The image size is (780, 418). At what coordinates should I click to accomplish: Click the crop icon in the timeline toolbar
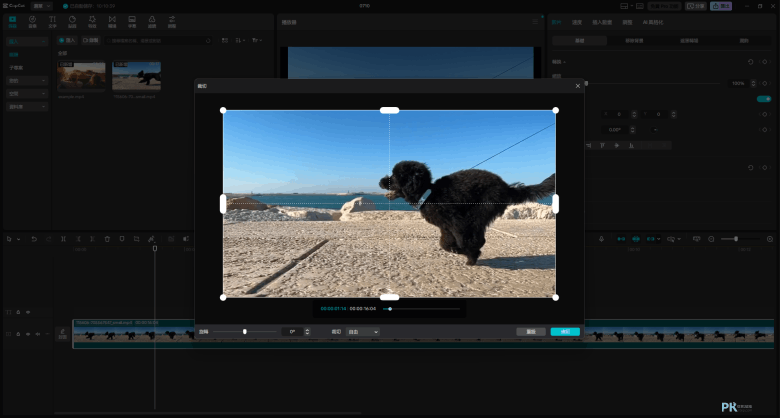pyautogui.click(x=136, y=239)
